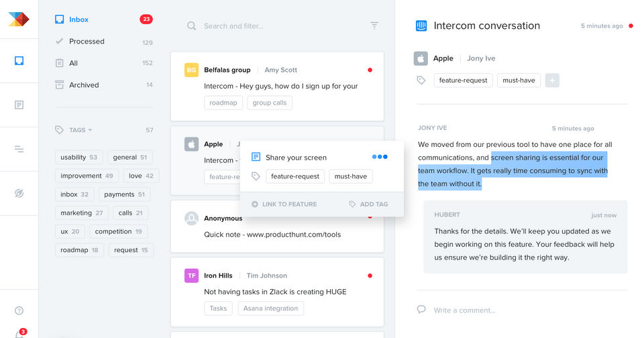Filter by the calls tag
The height and width of the screenshot is (338, 644).
click(x=130, y=213)
